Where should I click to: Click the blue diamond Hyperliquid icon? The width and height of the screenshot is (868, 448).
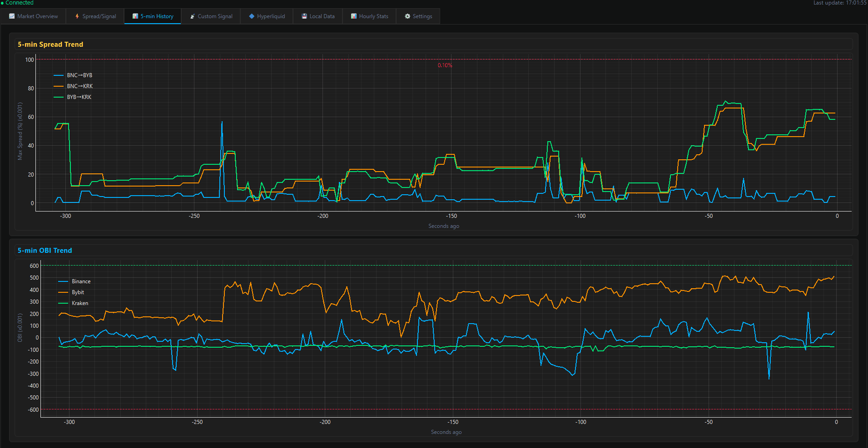(252, 16)
